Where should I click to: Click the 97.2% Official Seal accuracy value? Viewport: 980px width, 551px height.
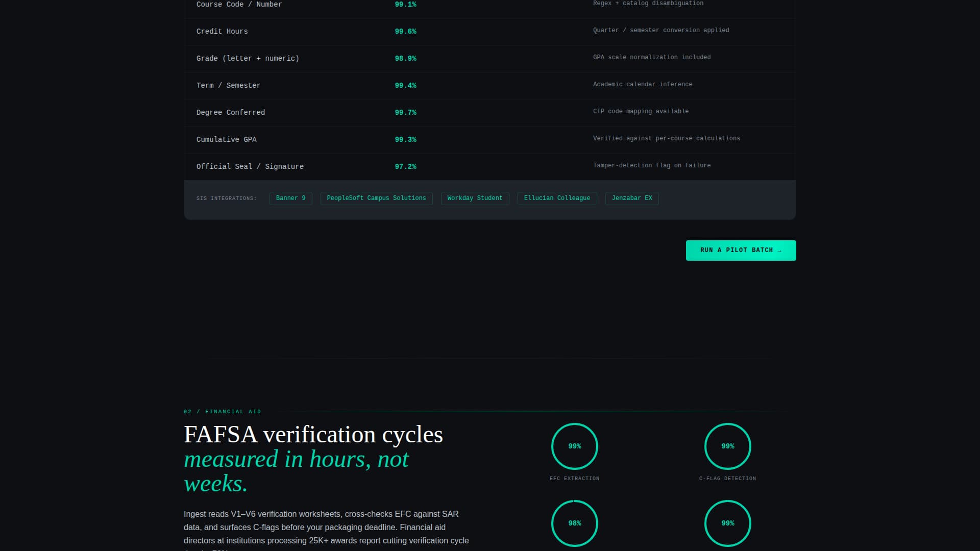click(x=406, y=167)
